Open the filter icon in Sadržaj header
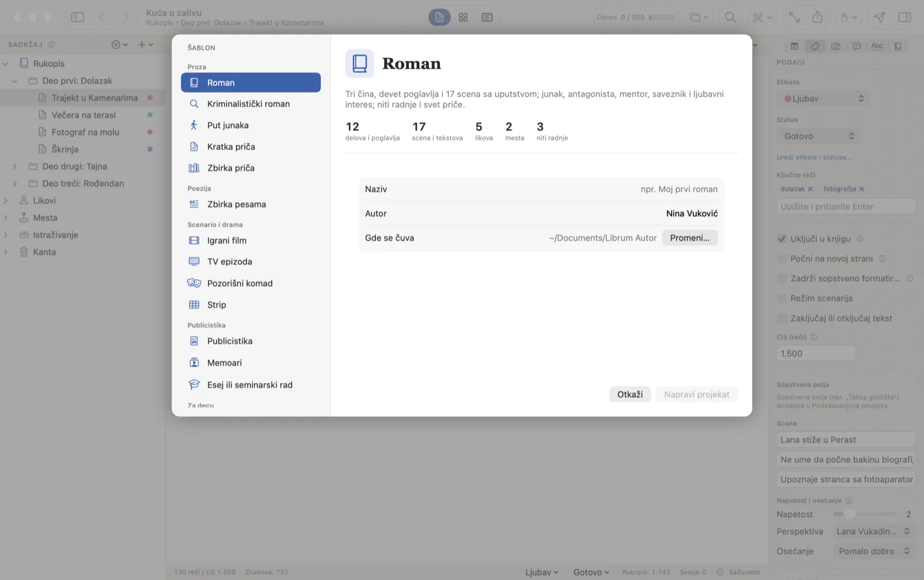924x580 pixels. pyautogui.click(x=119, y=44)
